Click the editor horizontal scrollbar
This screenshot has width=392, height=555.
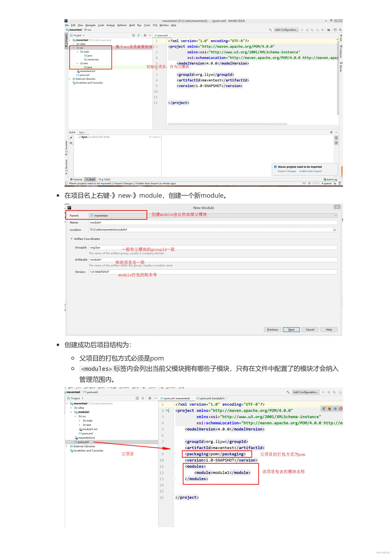click(227, 124)
